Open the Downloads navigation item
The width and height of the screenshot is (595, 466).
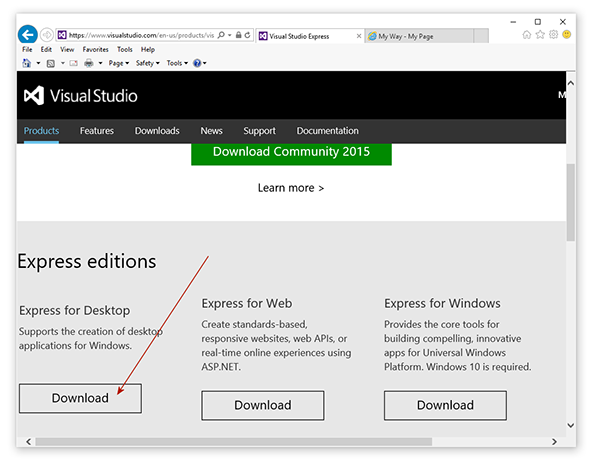[x=157, y=131]
